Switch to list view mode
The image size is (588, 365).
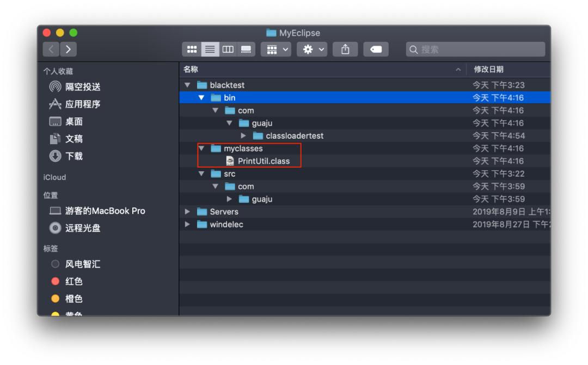pyautogui.click(x=210, y=50)
